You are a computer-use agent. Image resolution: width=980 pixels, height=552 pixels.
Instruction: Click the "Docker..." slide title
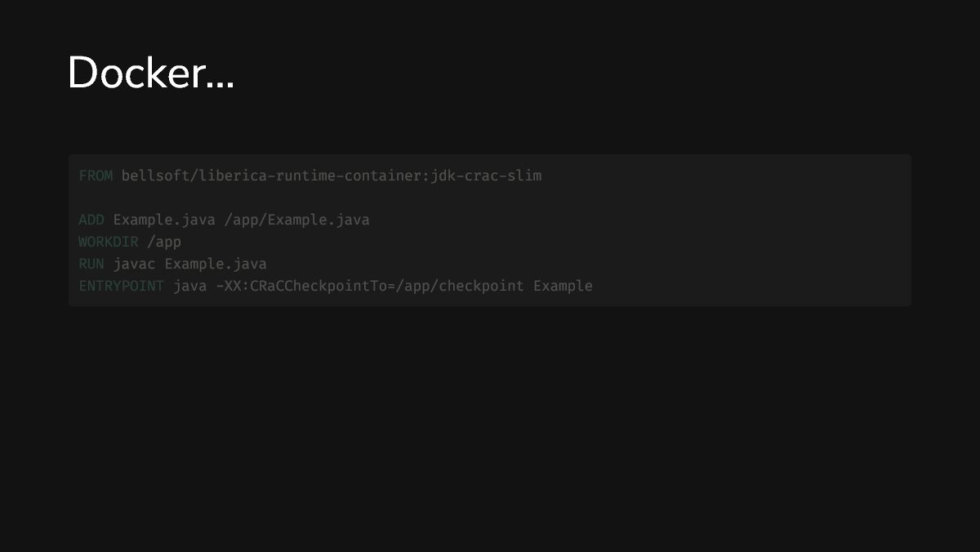150,73
